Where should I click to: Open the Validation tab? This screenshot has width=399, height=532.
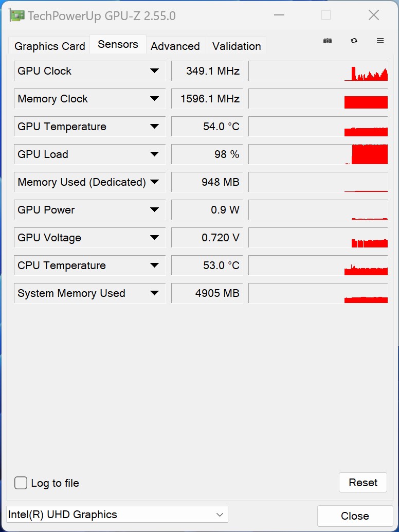point(237,46)
